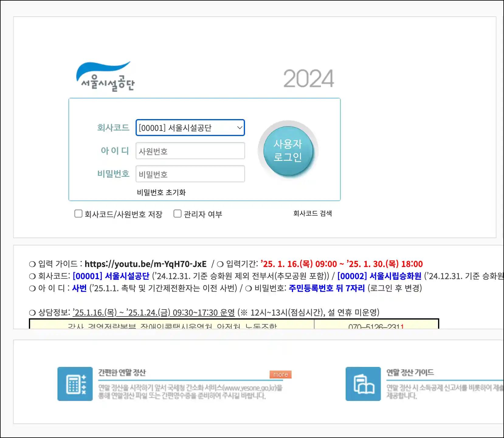Click the blue [00001] 서울시설공단 notice text
The height and width of the screenshot is (438, 504).
(x=111, y=276)
